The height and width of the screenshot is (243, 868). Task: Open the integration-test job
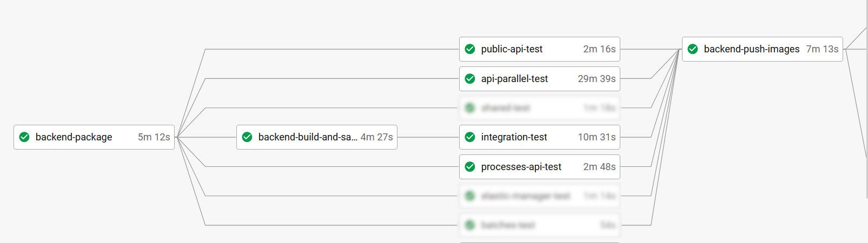click(514, 137)
